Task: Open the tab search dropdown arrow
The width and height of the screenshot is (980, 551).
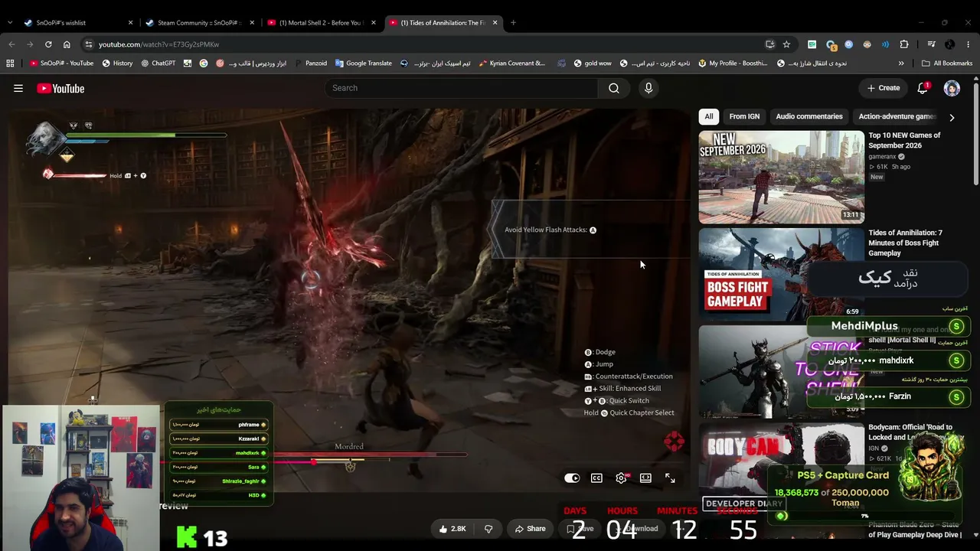Action: coord(9,23)
